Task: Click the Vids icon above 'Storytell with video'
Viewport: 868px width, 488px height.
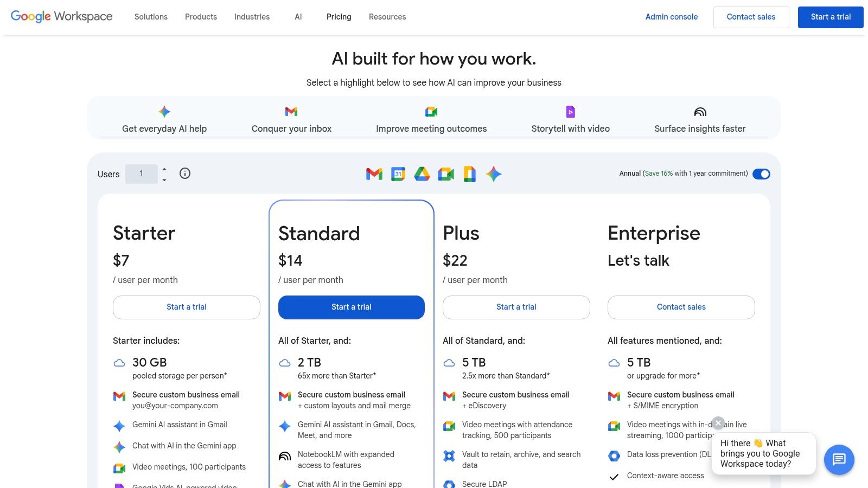Action: click(571, 112)
